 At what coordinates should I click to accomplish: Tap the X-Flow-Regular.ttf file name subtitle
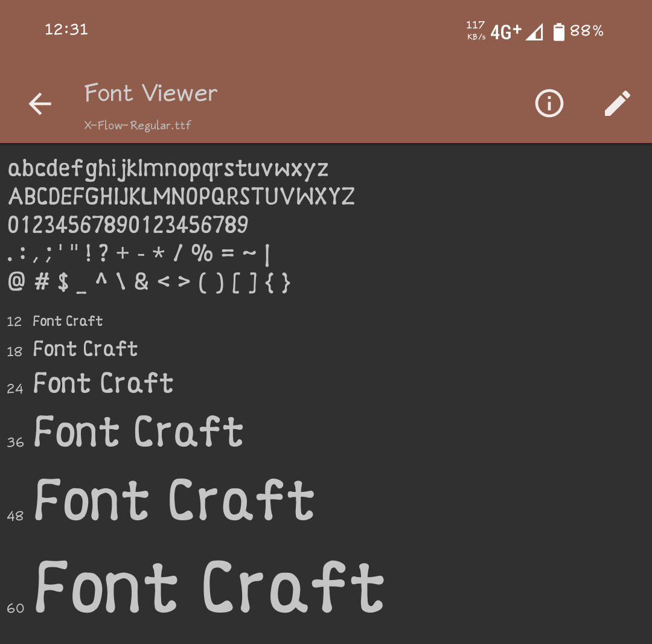coord(138,125)
